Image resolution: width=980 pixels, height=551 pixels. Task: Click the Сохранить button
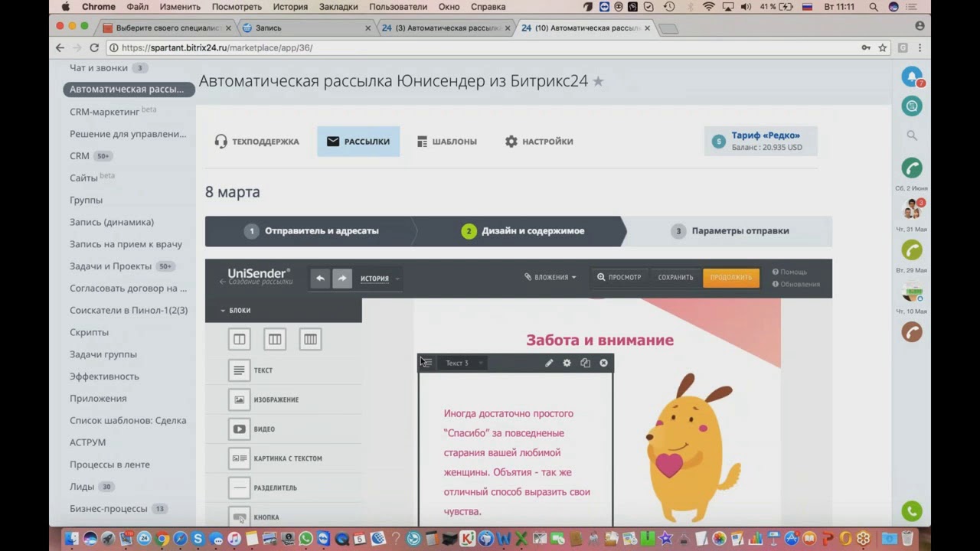675,277
